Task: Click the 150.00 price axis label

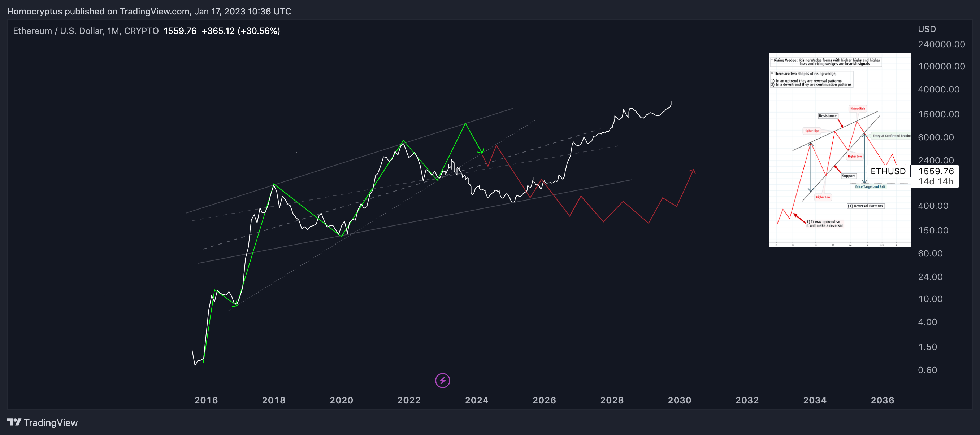Action: tap(933, 230)
